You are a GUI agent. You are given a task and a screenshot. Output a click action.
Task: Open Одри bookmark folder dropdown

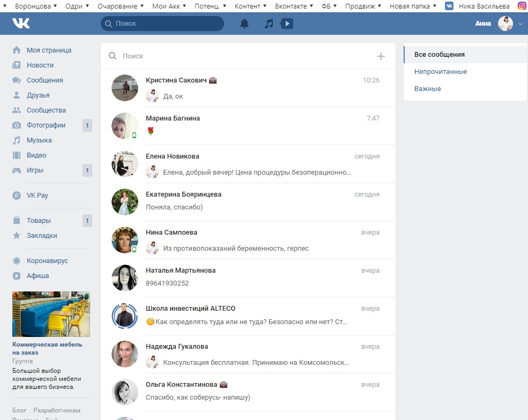[77, 6]
